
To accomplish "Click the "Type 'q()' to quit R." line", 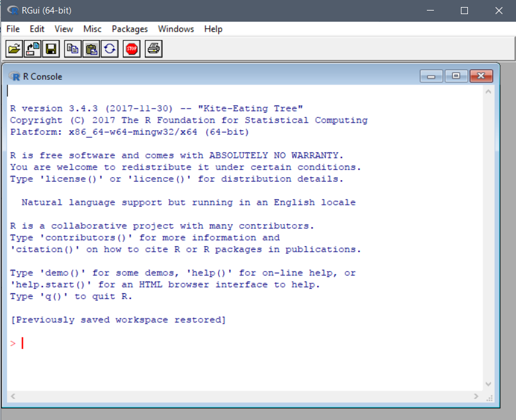I will click(x=71, y=297).
